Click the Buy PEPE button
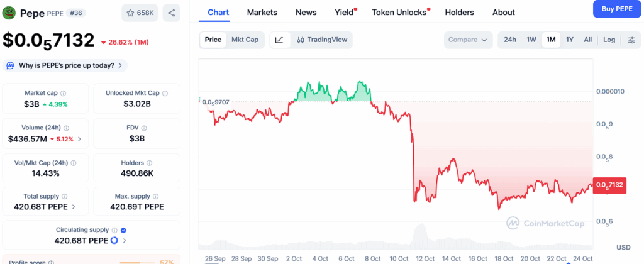644x264 pixels. [616, 9]
